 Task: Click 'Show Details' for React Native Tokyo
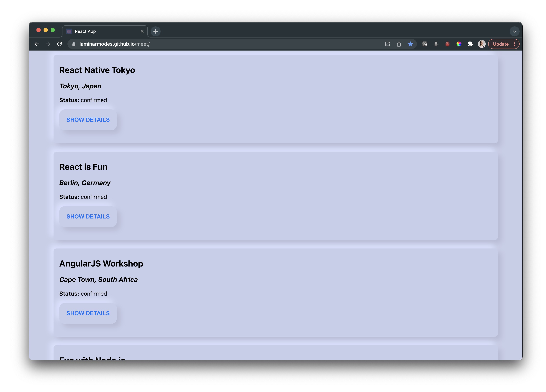coord(88,120)
